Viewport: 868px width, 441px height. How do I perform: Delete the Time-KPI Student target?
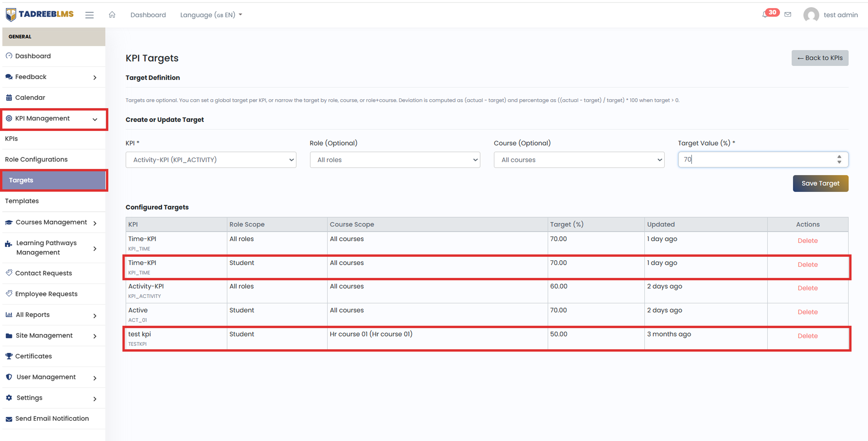(808, 265)
